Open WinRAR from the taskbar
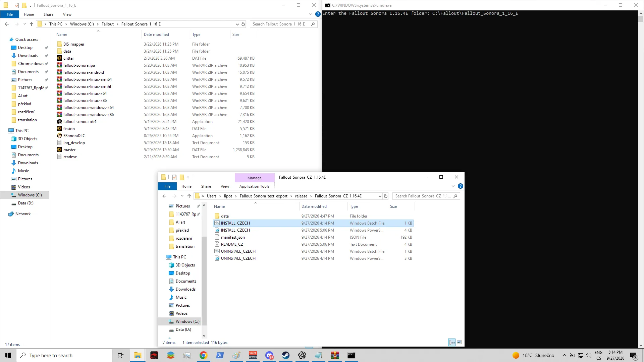The height and width of the screenshot is (362, 644). pos(335,356)
